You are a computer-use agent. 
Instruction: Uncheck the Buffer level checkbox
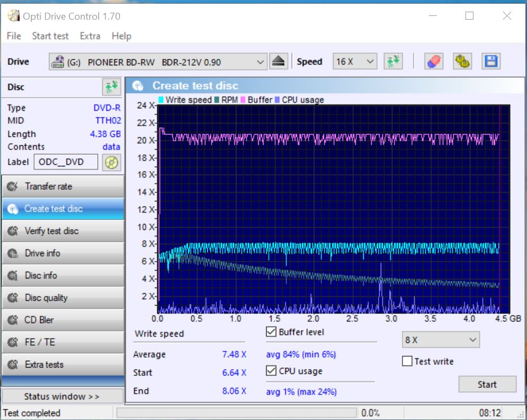[x=271, y=332]
